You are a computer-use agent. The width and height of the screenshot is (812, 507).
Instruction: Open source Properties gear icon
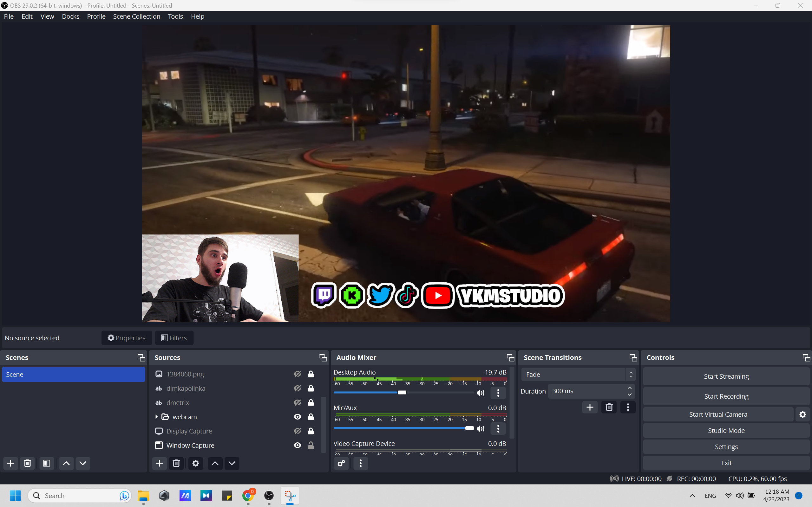point(196,463)
